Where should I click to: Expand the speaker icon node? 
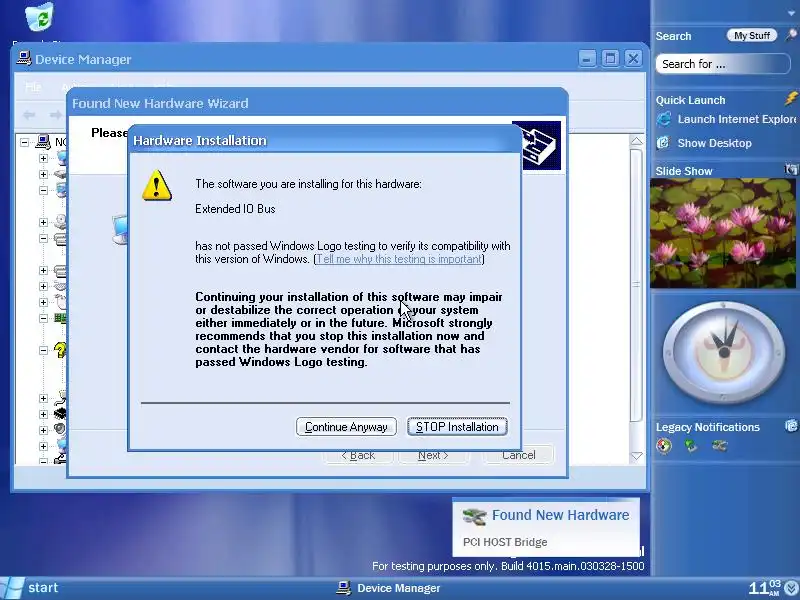43,430
